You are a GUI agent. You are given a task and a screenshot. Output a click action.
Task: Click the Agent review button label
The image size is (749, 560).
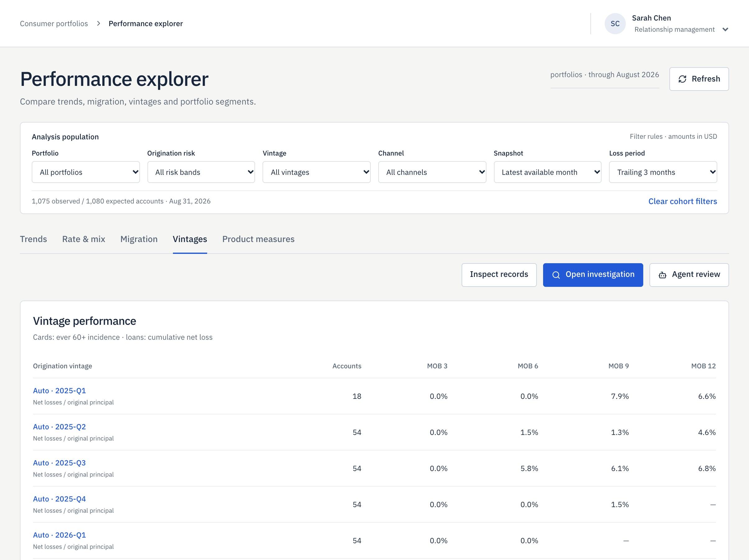[x=696, y=274]
